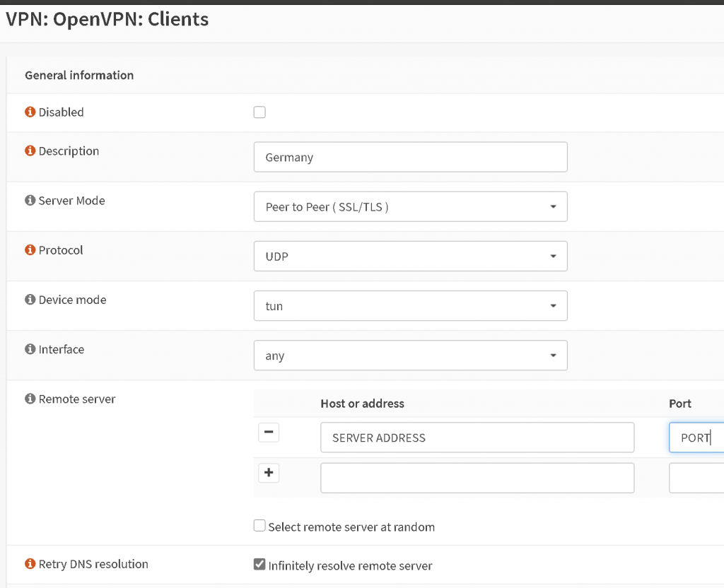Click the info icon beside Description

click(29, 151)
